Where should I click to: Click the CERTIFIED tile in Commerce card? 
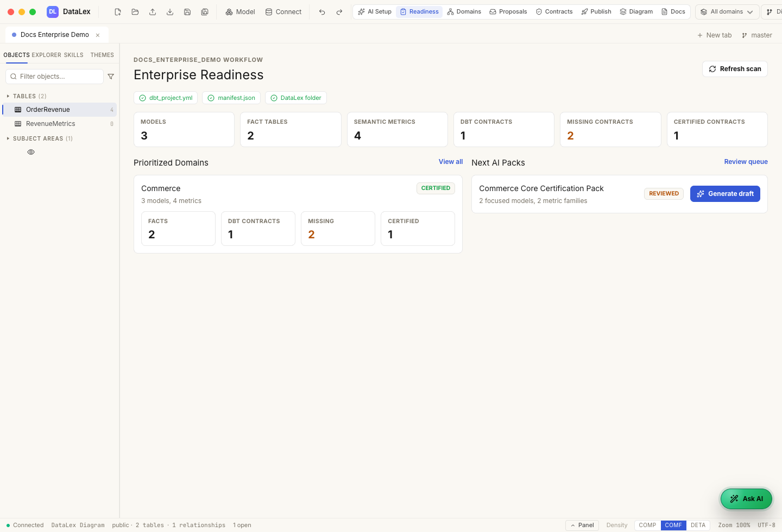[418, 229]
